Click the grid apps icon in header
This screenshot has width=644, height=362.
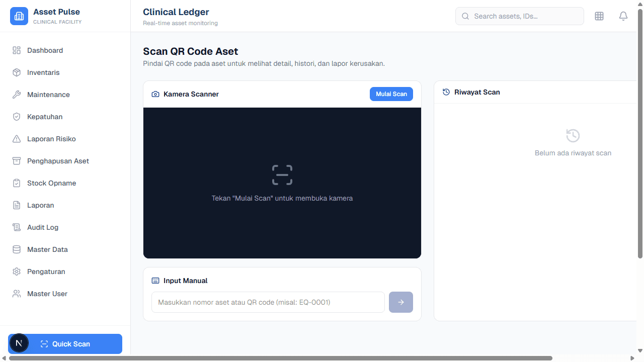point(599,16)
